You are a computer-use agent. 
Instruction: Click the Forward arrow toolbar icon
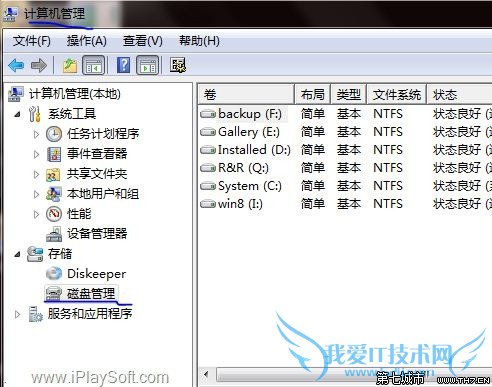click(39, 65)
